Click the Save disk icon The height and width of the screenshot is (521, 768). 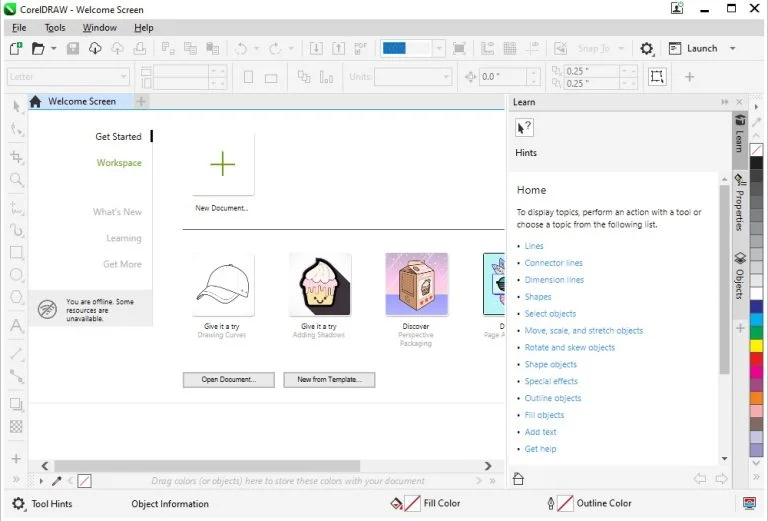73,48
